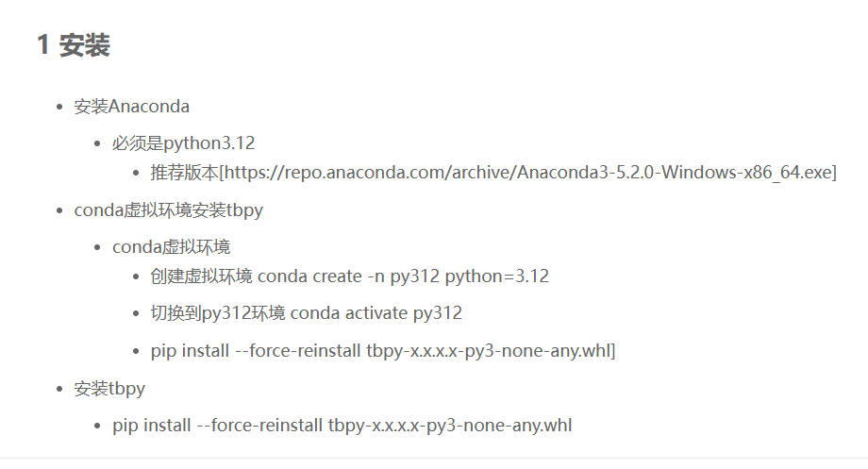
Task: Click the "创建虚拟环境" label text
Action: 201,276
